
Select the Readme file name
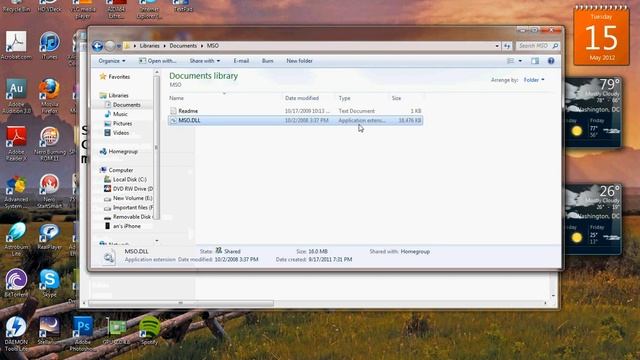tap(188, 111)
